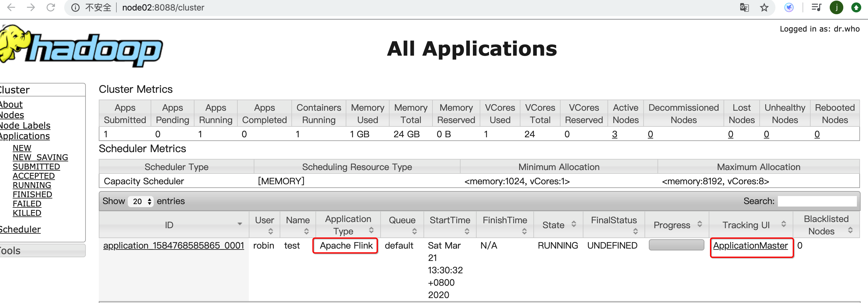Image resolution: width=868 pixels, height=303 pixels.
Task: Sort the table by Tracking UI column
Action: tap(751, 225)
